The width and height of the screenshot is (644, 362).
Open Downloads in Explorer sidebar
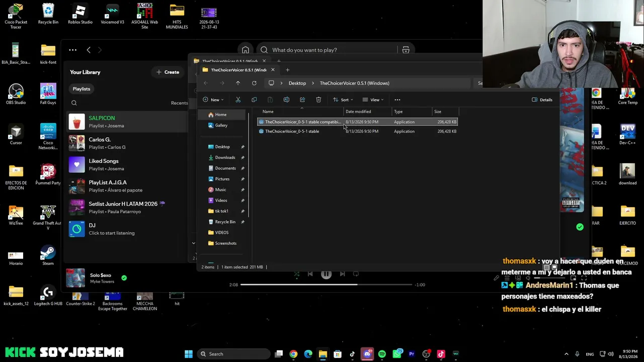(x=225, y=157)
